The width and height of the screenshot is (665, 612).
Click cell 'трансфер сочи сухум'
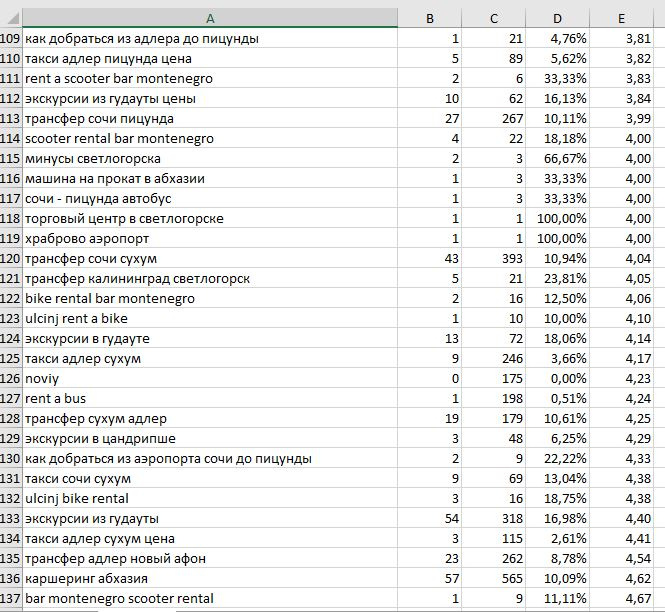210,258
